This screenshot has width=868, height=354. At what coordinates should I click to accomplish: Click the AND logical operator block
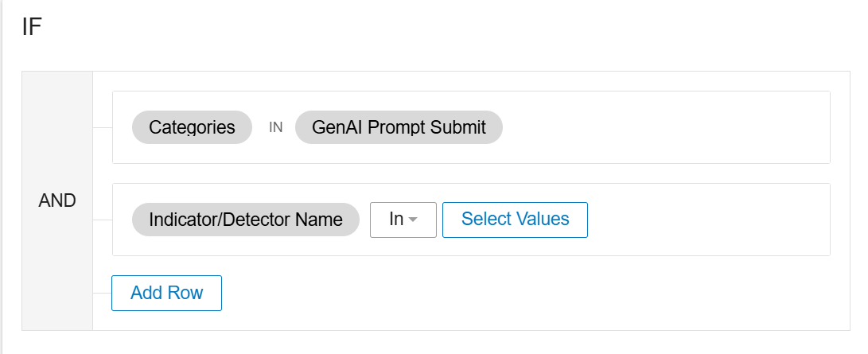57,200
